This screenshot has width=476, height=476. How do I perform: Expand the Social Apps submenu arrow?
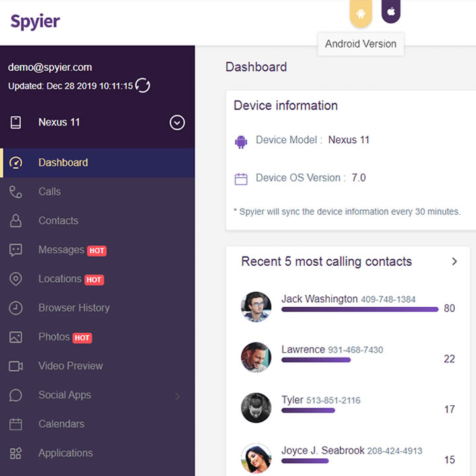[x=178, y=397]
